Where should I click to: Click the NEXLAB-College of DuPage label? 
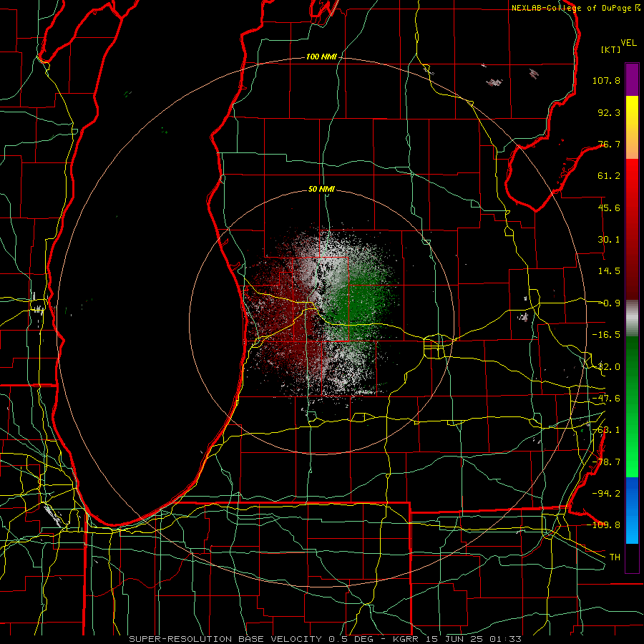[x=575, y=8]
